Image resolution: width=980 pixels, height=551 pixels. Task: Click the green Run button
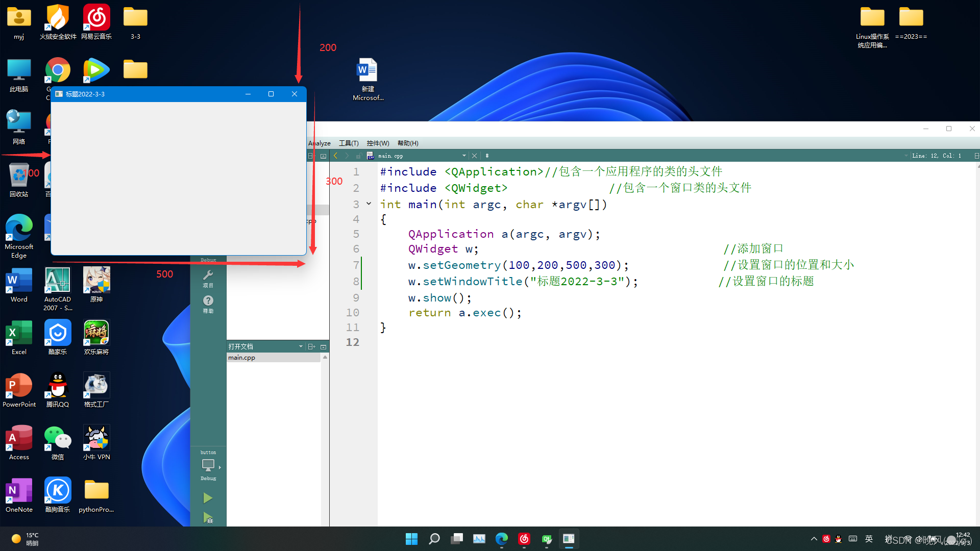[x=208, y=498]
